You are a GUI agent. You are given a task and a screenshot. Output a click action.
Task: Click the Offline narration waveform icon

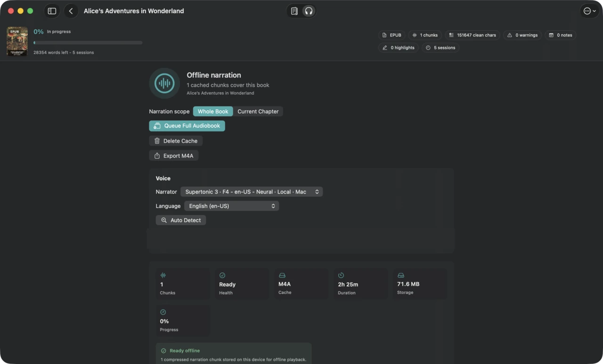click(x=164, y=83)
